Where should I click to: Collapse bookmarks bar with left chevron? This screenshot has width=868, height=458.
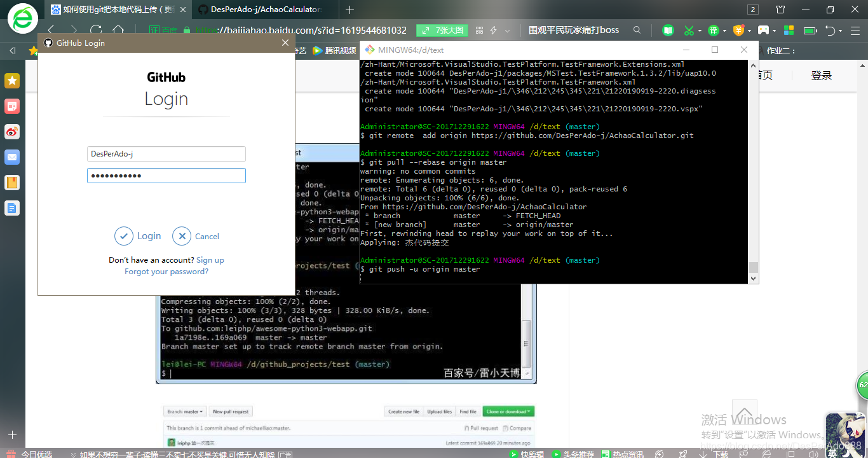click(x=12, y=51)
